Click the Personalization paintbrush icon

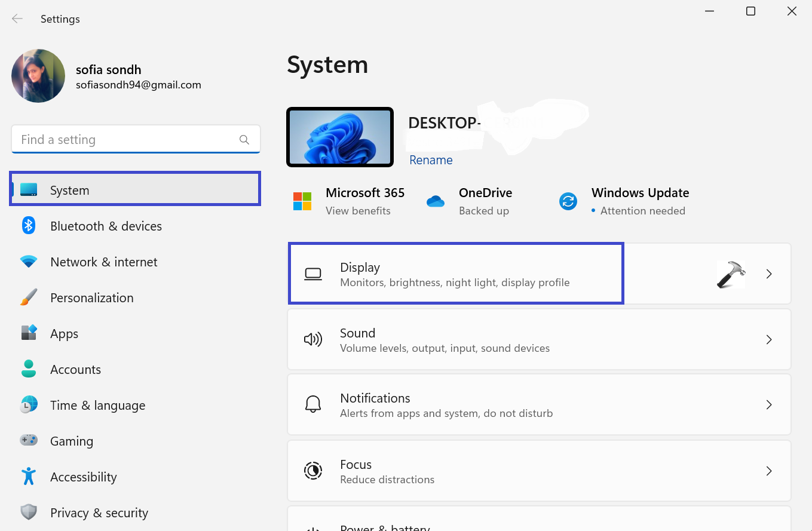[x=29, y=297]
